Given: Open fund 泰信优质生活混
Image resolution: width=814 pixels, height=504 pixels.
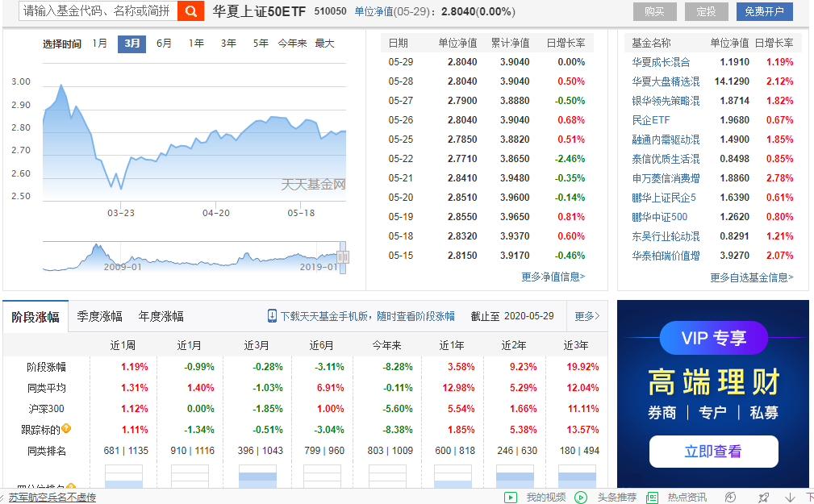Looking at the screenshot, I should (x=666, y=159).
